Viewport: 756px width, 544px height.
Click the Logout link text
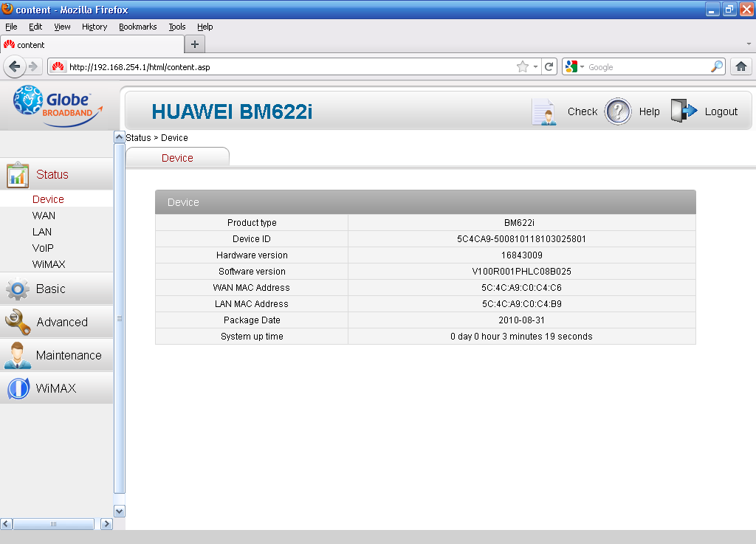point(721,111)
